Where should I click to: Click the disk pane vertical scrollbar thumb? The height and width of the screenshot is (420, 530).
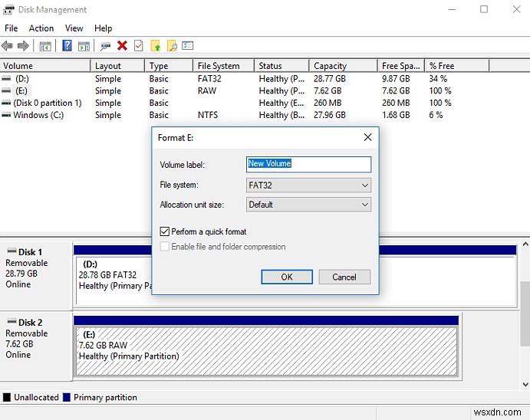(525, 313)
